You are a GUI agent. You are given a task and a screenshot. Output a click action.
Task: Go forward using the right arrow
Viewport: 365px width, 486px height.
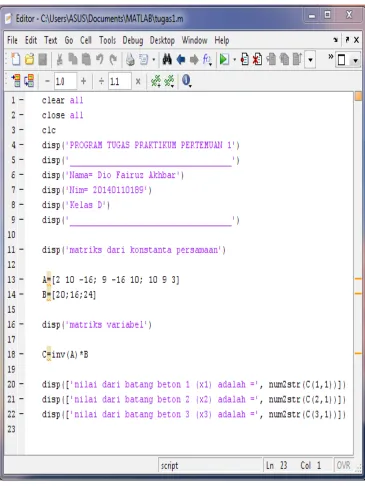194,60
